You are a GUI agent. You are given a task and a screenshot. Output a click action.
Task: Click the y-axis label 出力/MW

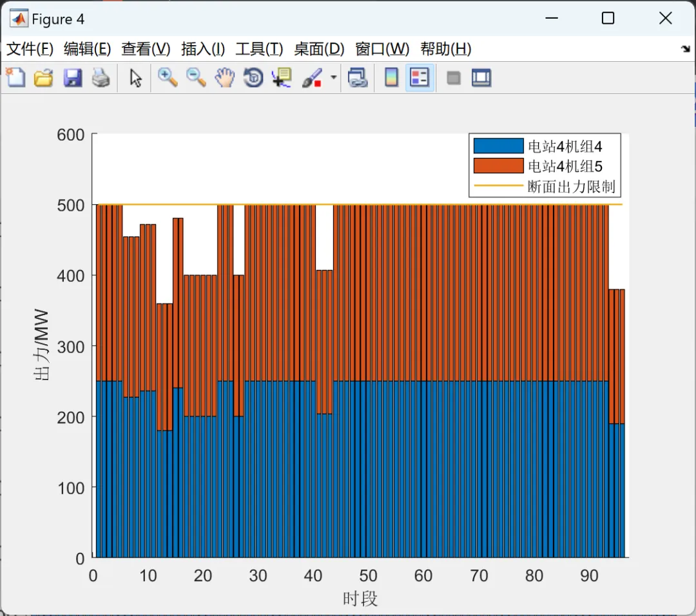coord(41,344)
